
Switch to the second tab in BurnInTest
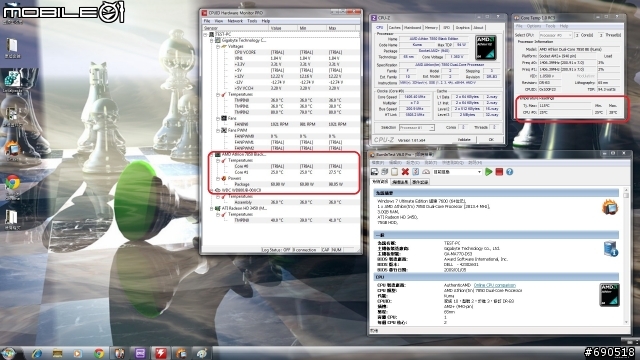pos(400,182)
